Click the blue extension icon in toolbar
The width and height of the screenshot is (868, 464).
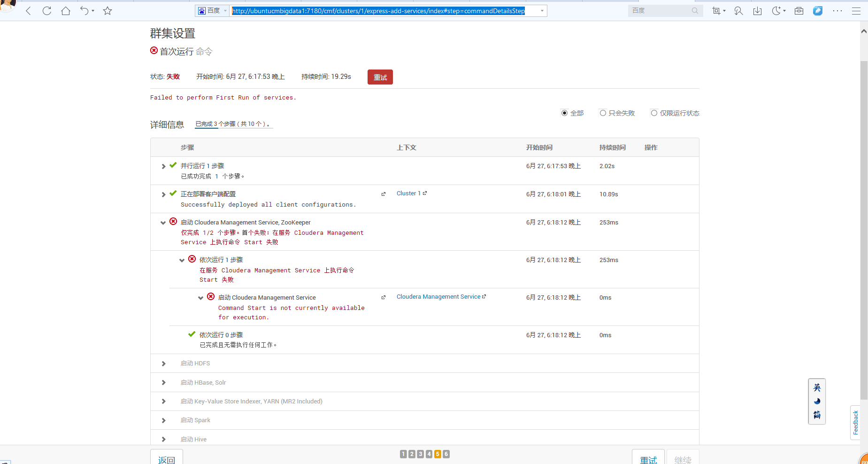818,11
